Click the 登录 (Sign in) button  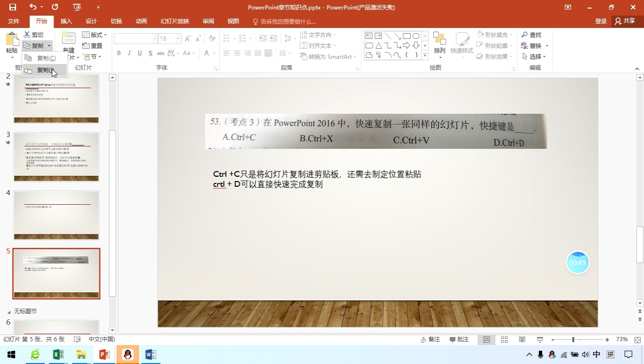pos(600,21)
